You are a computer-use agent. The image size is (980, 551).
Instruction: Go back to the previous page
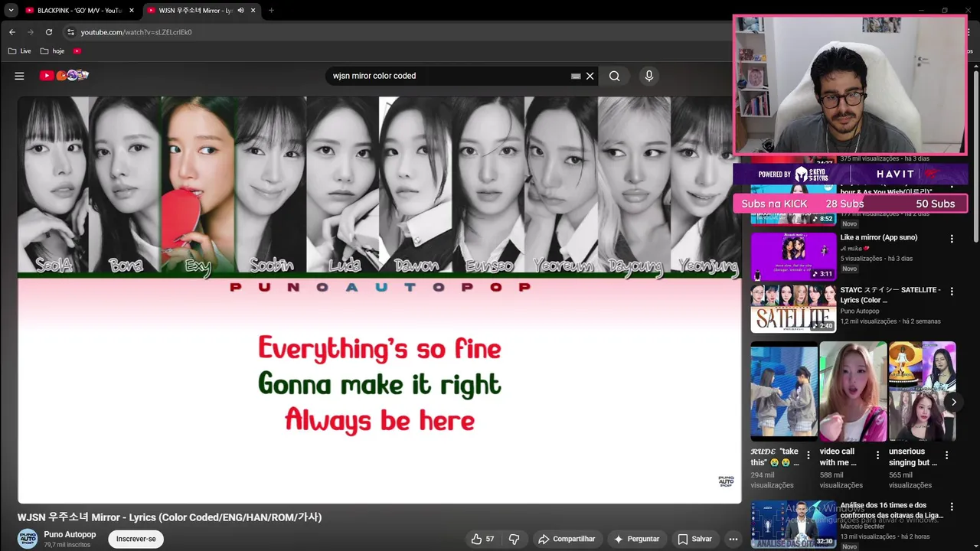tap(12, 32)
